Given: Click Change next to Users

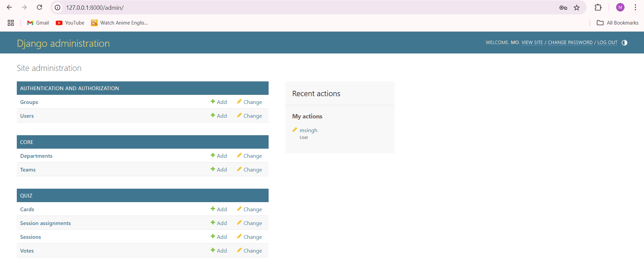Looking at the screenshot, I should tap(249, 116).
